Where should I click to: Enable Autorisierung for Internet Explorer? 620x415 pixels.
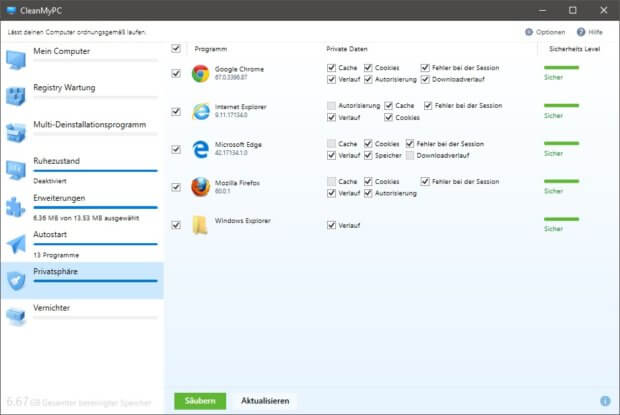[332, 105]
